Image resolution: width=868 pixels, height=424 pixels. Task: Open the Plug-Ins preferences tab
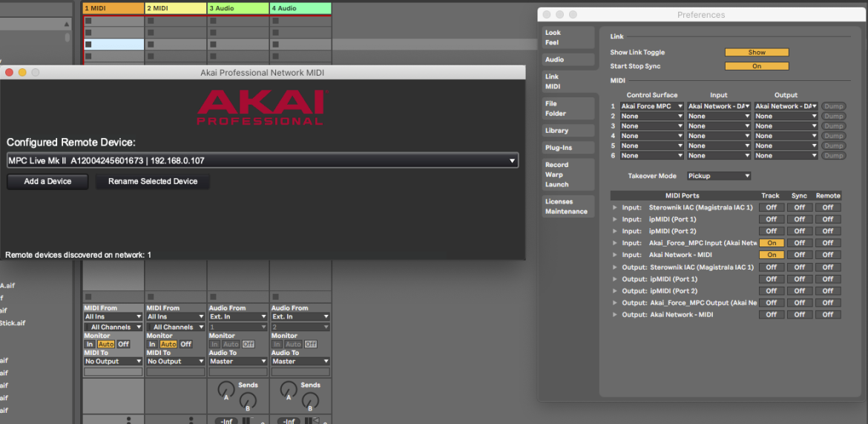[568, 148]
